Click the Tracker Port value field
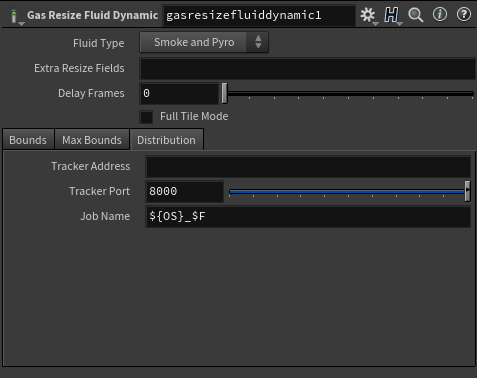477x378 pixels. click(x=185, y=191)
